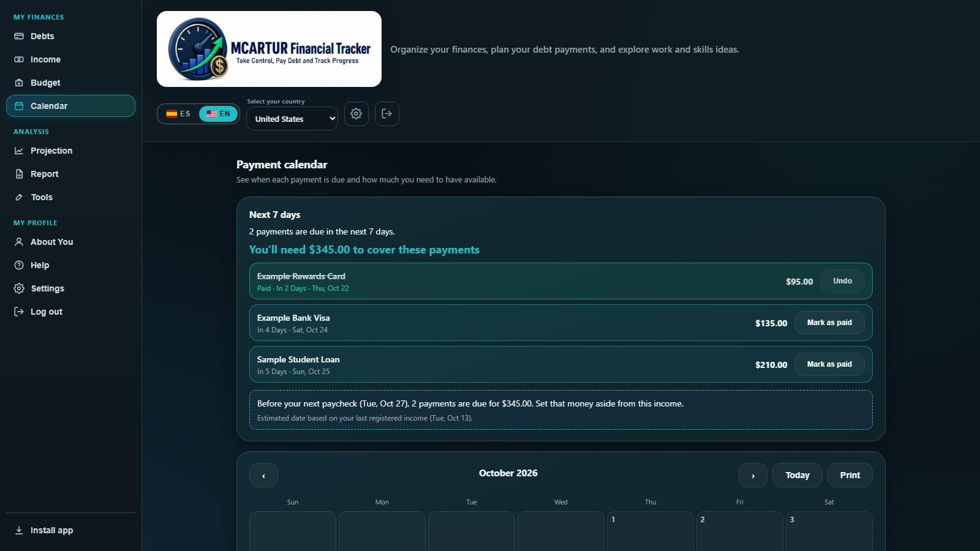Click the "Next 7 days" heading
Screen dimensions: 980x551
point(274,215)
